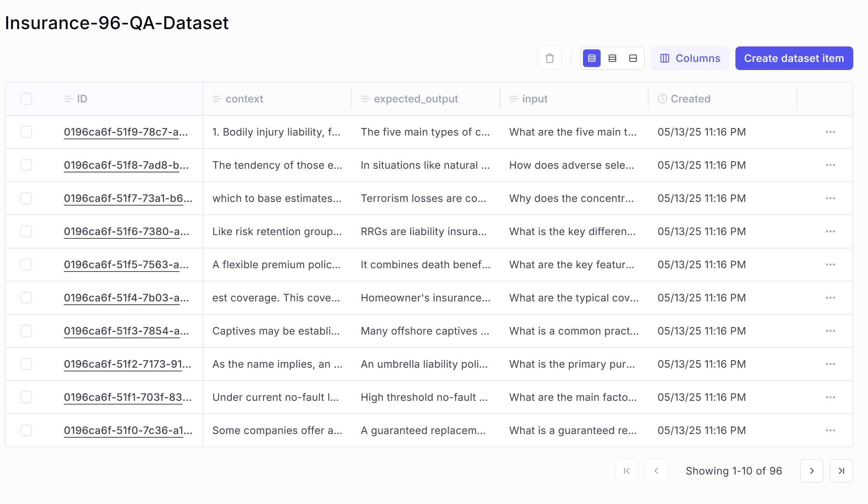Click the ID column header

tap(75, 99)
